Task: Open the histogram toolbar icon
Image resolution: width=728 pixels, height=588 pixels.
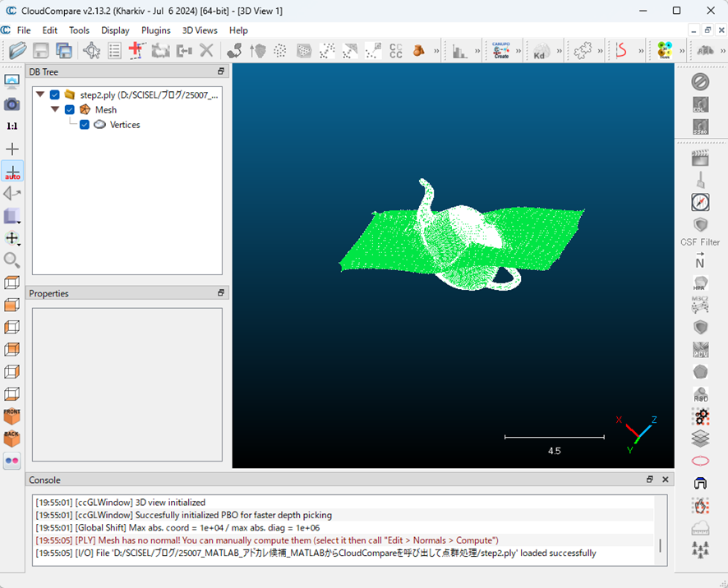Action: coord(459,51)
